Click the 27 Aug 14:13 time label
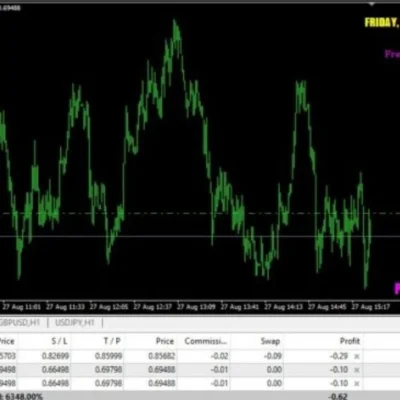The height and width of the screenshot is (400, 400). click(x=284, y=307)
